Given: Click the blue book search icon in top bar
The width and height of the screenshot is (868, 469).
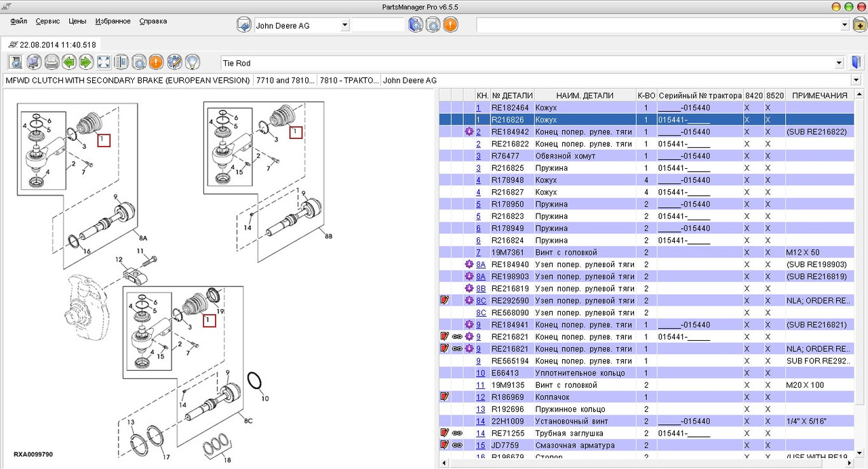Looking at the screenshot, I should (x=416, y=25).
